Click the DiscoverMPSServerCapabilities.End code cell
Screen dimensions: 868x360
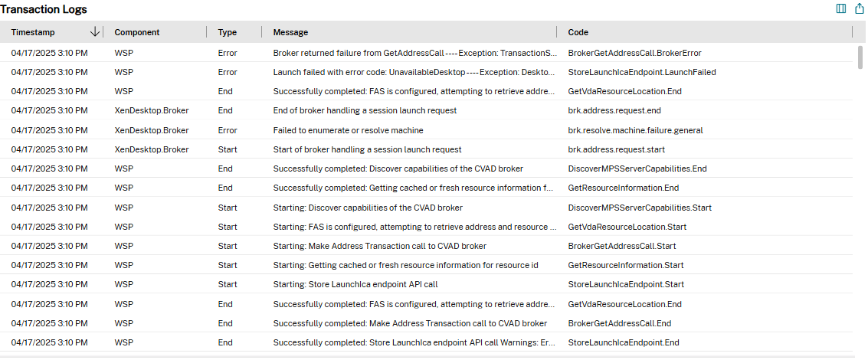point(637,169)
